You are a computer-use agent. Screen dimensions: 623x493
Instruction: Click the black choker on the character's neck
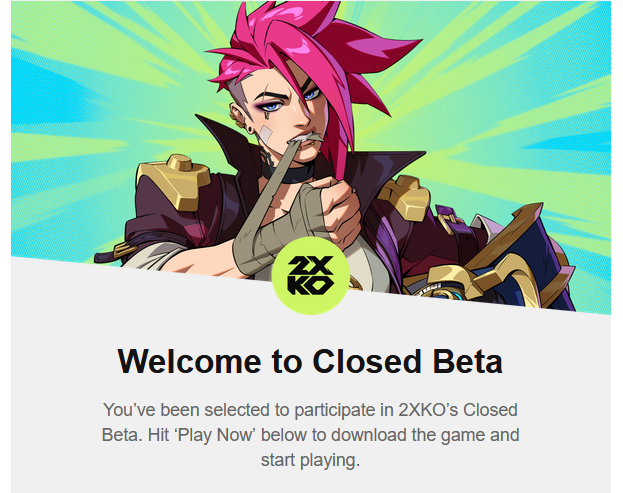click(287, 174)
